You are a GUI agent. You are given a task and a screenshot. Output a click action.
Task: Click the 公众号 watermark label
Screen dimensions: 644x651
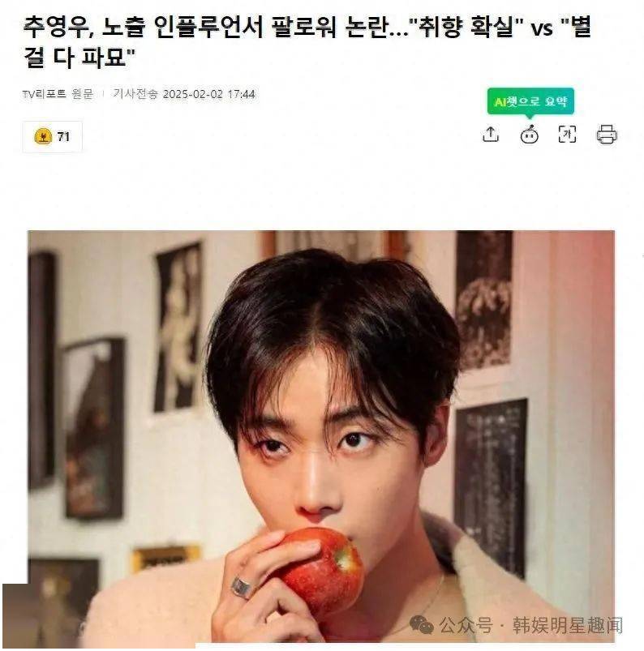point(466,625)
